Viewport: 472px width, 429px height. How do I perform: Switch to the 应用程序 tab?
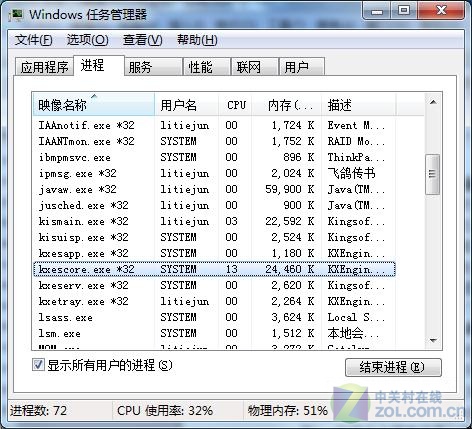[44, 67]
